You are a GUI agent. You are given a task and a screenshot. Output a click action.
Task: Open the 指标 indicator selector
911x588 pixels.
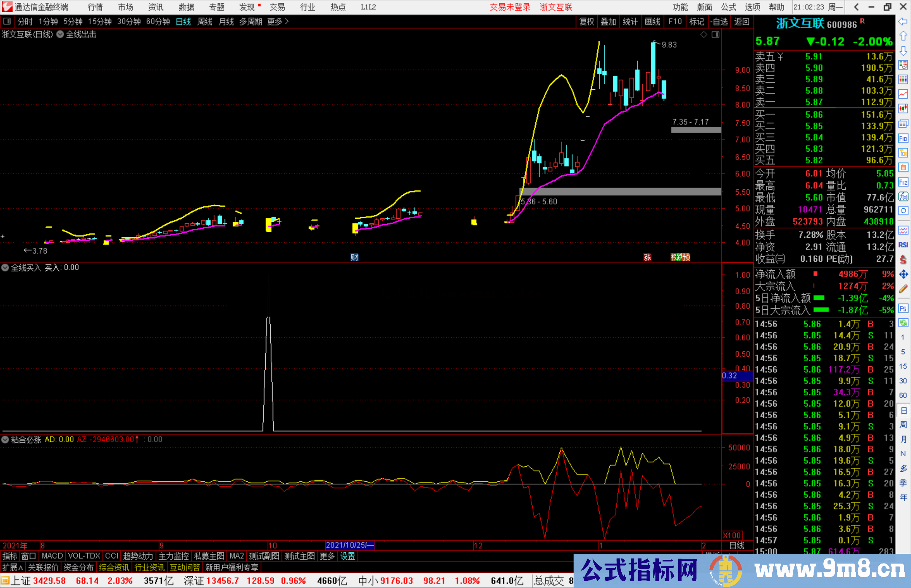coord(10,556)
